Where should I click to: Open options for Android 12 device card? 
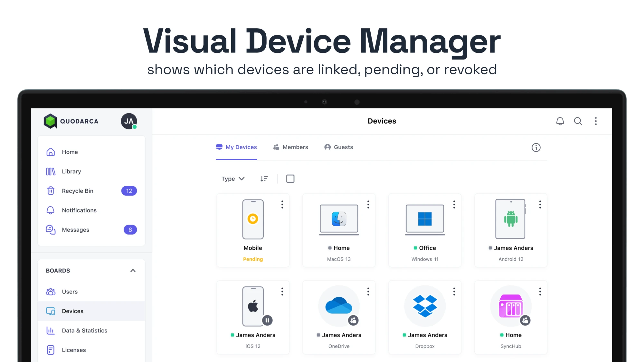[x=540, y=205]
